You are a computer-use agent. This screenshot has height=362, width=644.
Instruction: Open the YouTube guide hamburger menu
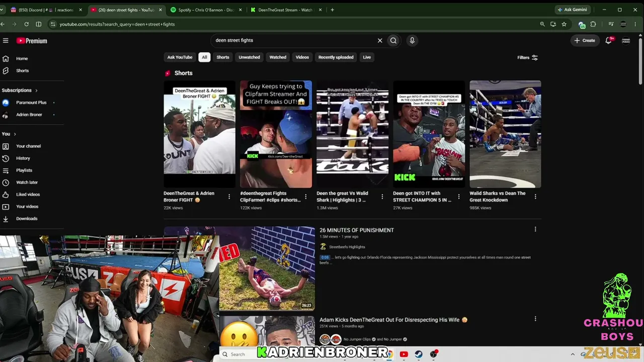point(6,41)
